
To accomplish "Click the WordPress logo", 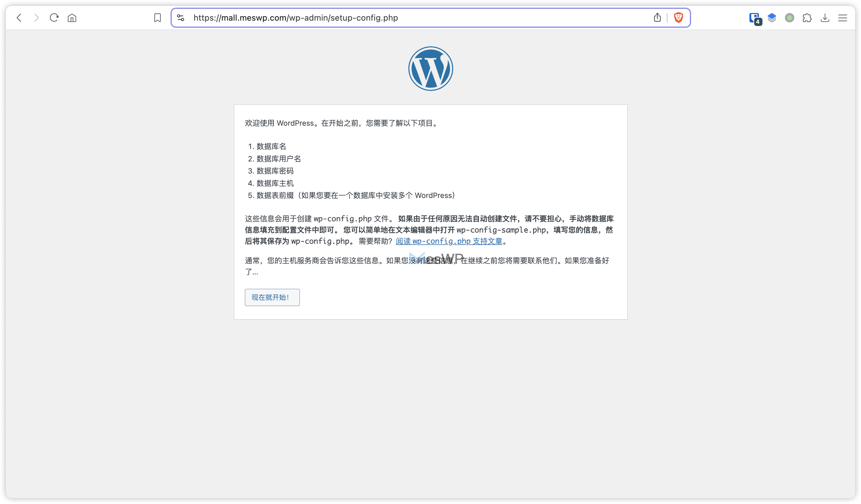I will coord(431,69).
